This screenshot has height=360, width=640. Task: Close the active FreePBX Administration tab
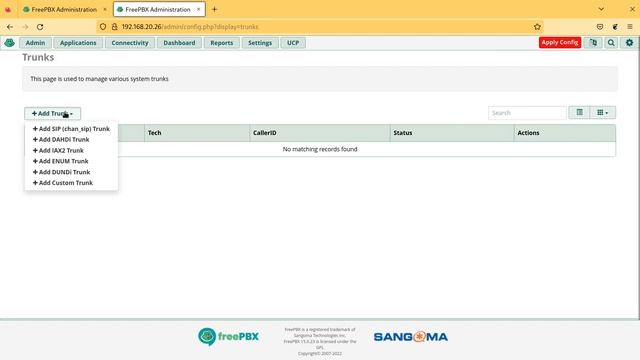[x=198, y=9]
